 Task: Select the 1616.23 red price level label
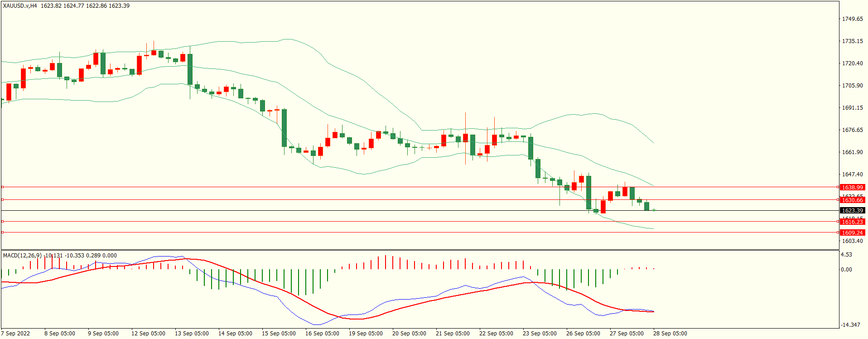(852, 222)
